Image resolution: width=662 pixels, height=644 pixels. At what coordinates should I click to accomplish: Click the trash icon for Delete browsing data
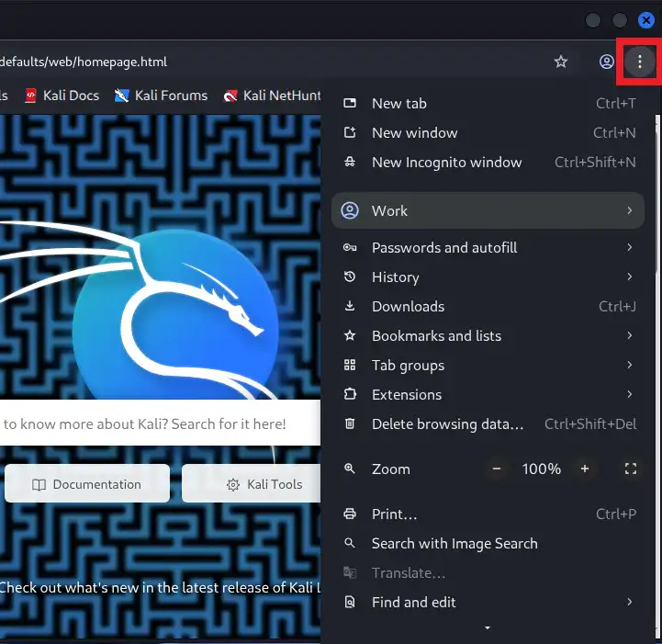[x=350, y=424]
